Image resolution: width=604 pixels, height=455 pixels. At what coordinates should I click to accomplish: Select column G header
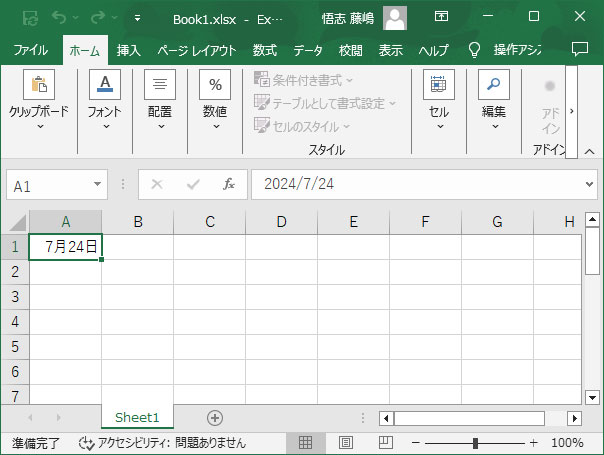[497, 222]
